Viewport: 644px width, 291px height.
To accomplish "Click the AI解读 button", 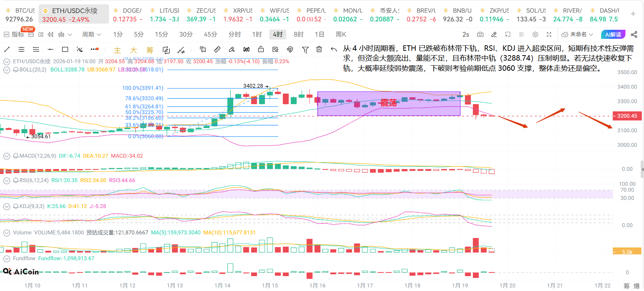I will click(x=613, y=34).
